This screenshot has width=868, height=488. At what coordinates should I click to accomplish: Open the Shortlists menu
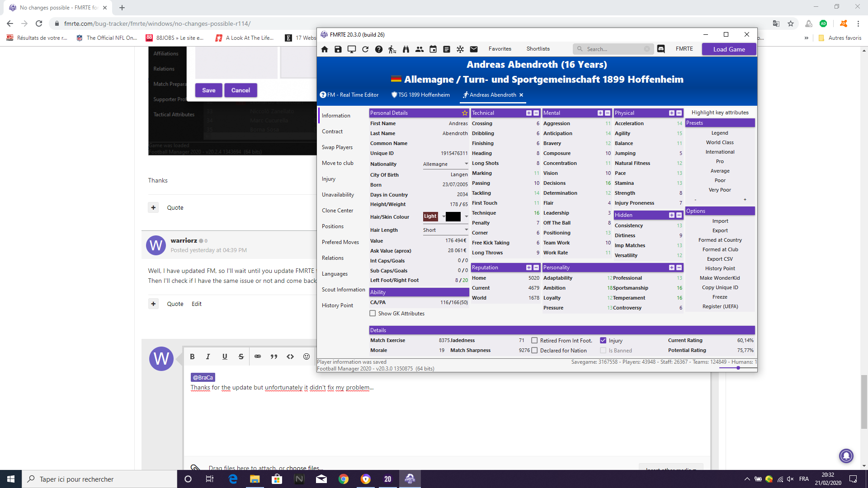(538, 49)
